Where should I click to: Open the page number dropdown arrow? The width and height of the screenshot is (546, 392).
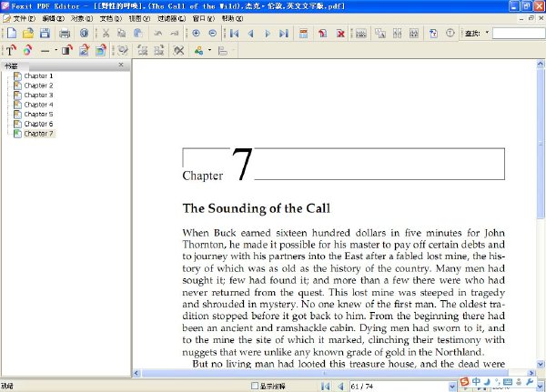[x=452, y=387]
